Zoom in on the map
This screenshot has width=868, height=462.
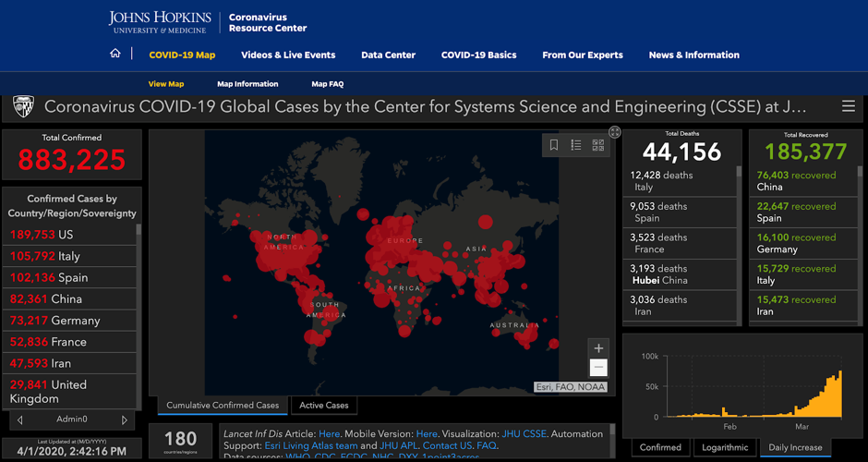[x=598, y=348]
